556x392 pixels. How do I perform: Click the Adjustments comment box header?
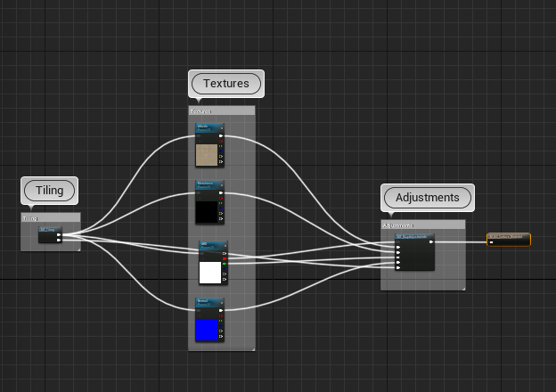(423, 225)
